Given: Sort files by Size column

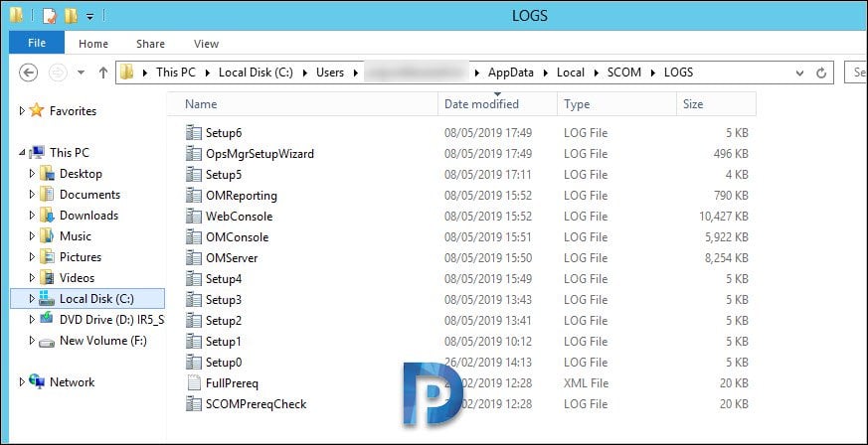Looking at the screenshot, I should click(x=716, y=104).
